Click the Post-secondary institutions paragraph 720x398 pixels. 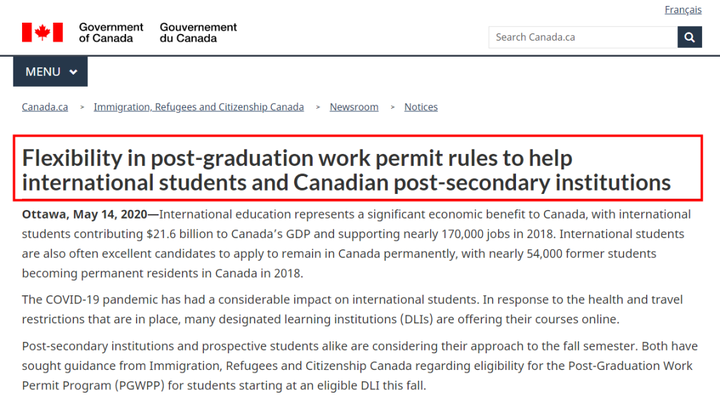click(x=360, y=365)
